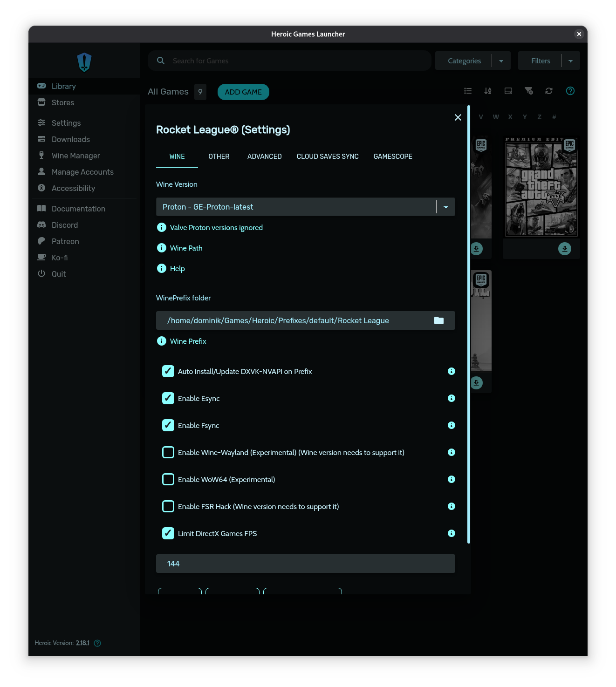This screenshot has height=687, width=616.
Task: Switch to the ADVANCED tab
Action: click(x=265, y=156)
